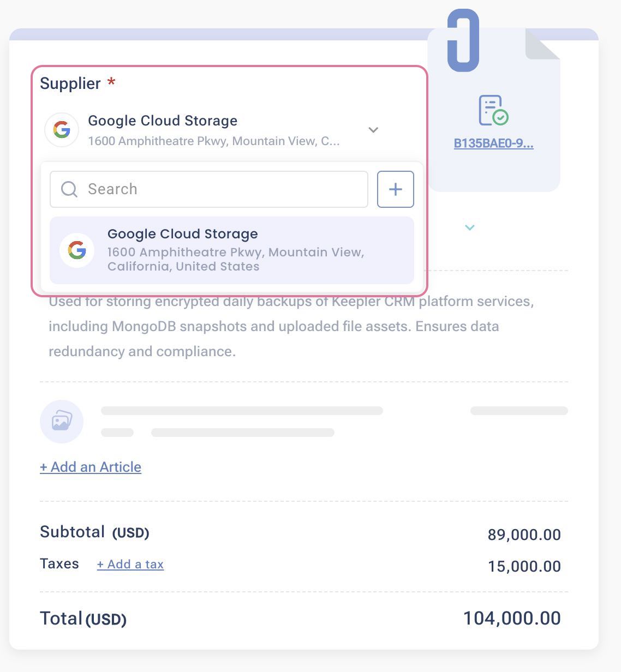The width and height of the screenshot is (621, 672).
Task: Click the add new supplier plus button
Action: point(395,189)
